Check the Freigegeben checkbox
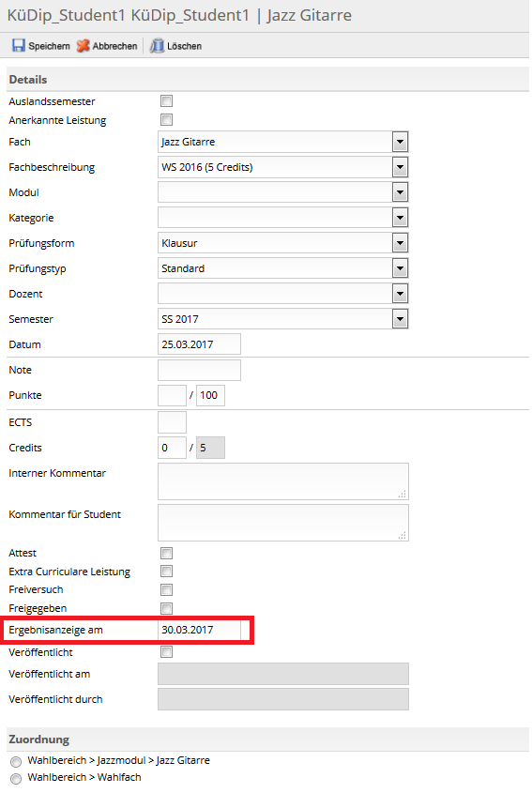The height and width of the screenshot is (793, 532). [166, 608]
